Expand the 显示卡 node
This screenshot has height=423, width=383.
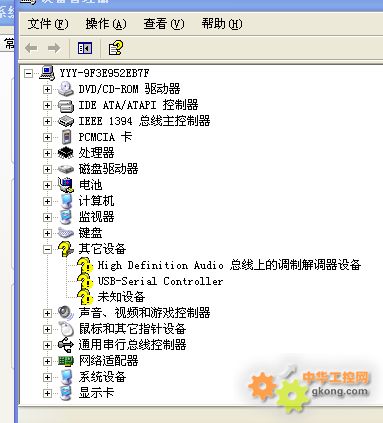[x=47, y=393]
